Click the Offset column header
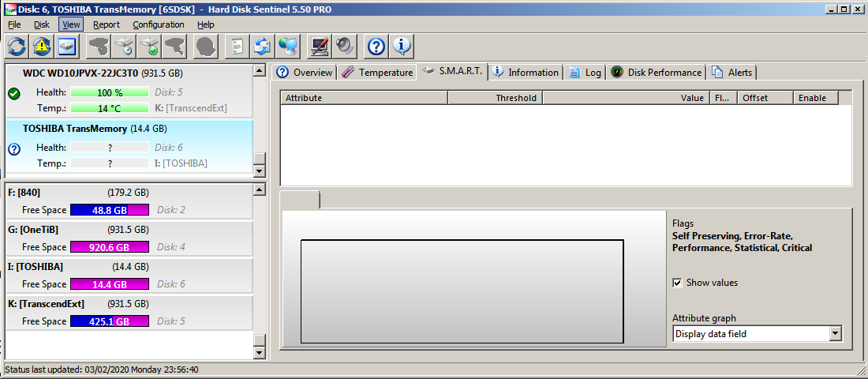Image resolution: width=868 pixels, height=379 pixels. point(765,98)
